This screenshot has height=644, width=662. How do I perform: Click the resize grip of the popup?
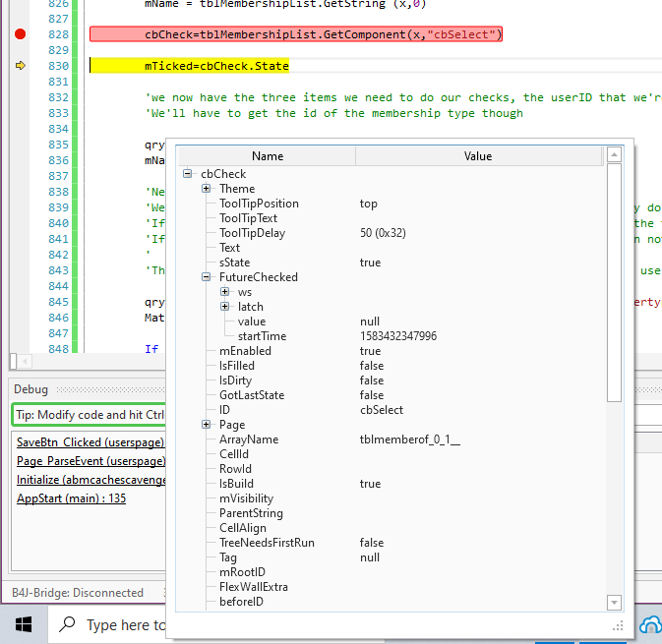click(x=618, y=626)
